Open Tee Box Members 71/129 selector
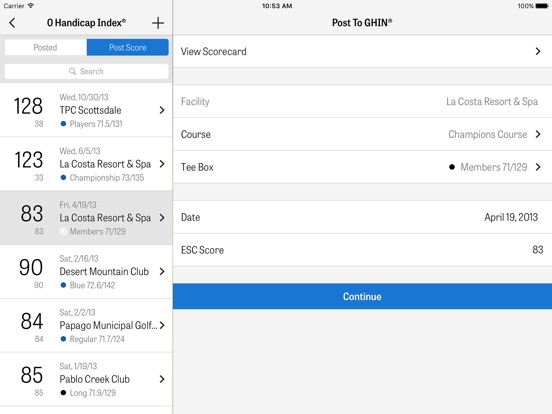 pyautogui.click(x=362, y=167)
